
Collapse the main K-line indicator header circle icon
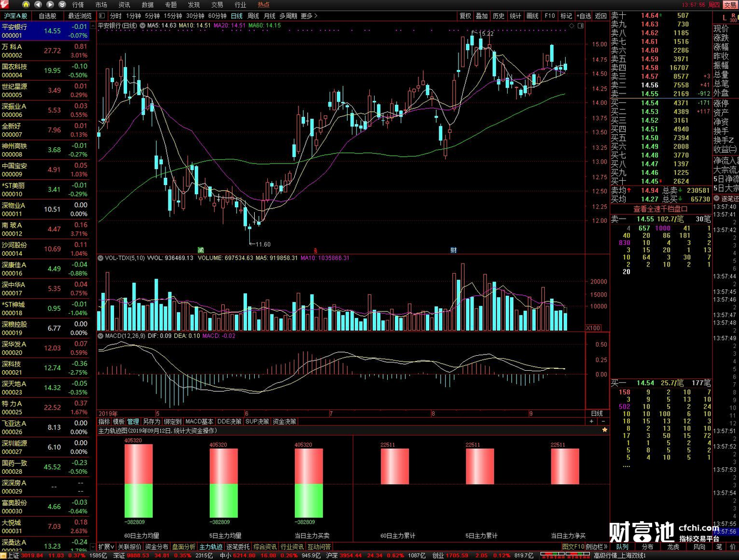coord(143,26)
